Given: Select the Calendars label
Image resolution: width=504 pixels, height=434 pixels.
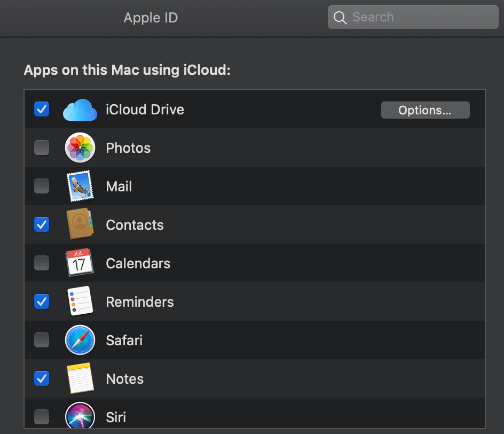Looking at the screenshot, I should coord(138,263).
